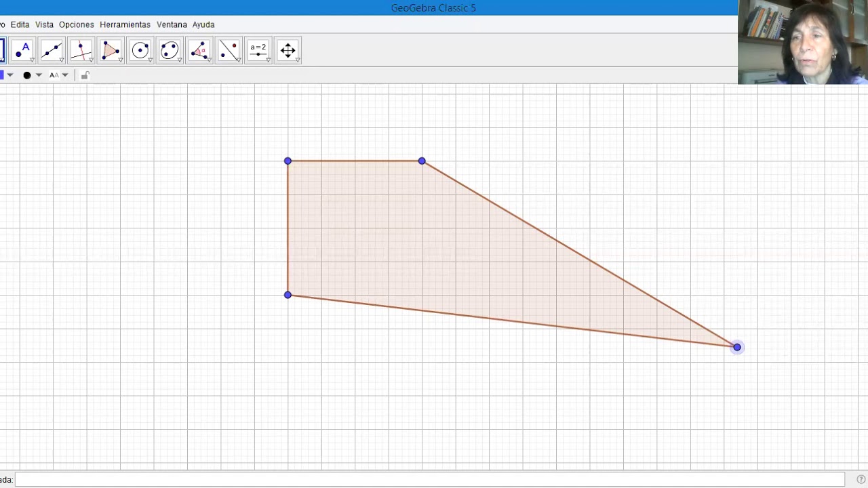Select the Angle tool
The height and width of the screenshot is (488, 868).
199,51
